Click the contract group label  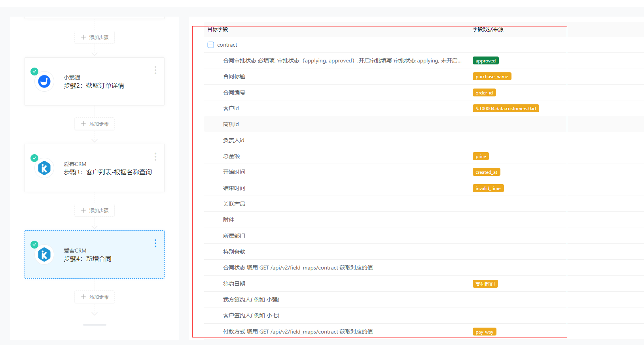(227, 45)
